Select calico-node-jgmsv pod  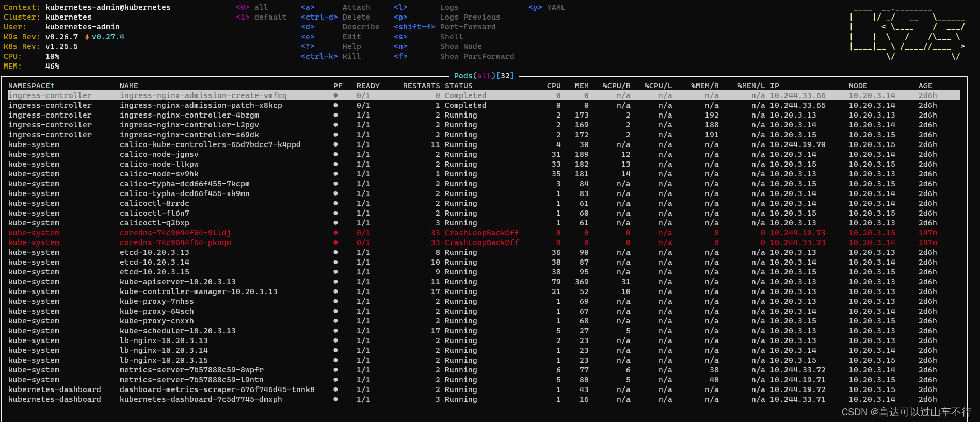click(484, 154)
